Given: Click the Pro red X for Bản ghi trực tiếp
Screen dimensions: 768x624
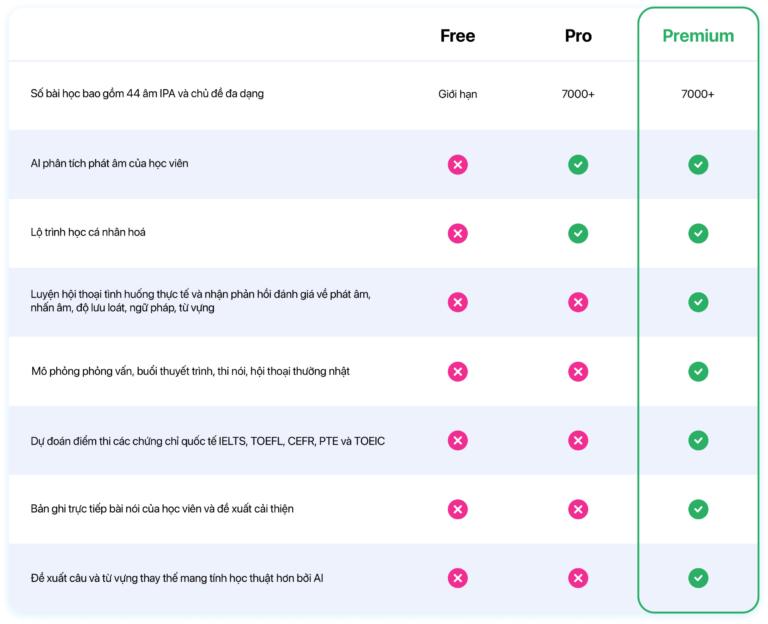Looking at the screenshot, I should (x=578, y=509).
